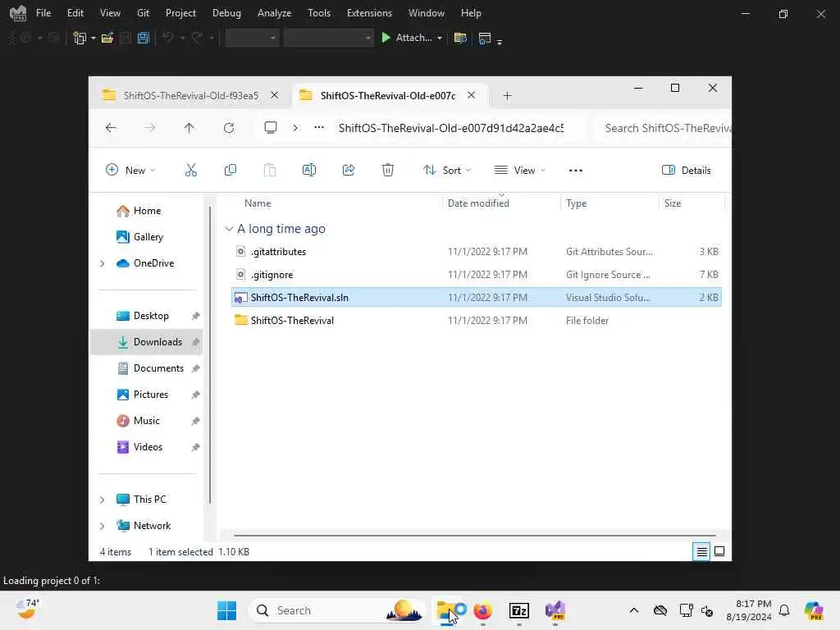The image size is (840, 630).
Task: Click the folder view icon right of Attach
Action: pos(460,38)
